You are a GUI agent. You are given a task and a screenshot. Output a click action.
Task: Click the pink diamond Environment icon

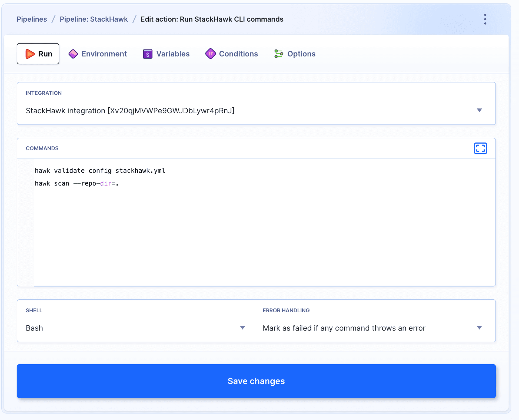click(x=73, y=54)
